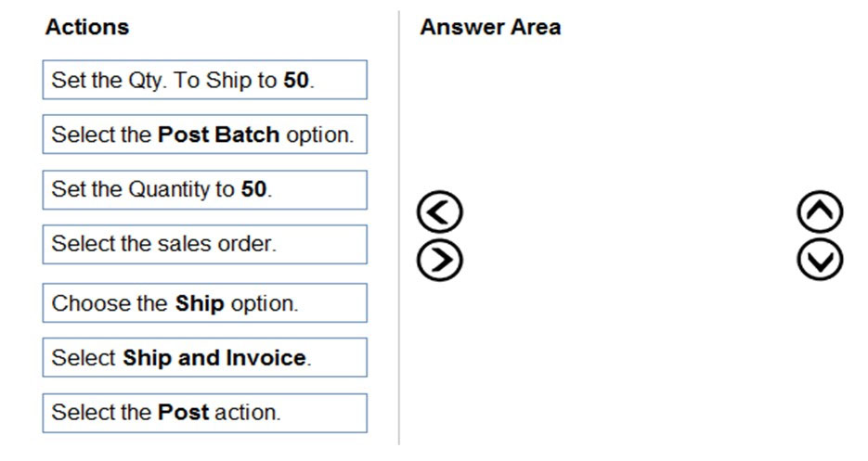Click the bold 'Post' word in Post action
The height and width of the screenshot is (461, 868).
click(x=183, y=413)
